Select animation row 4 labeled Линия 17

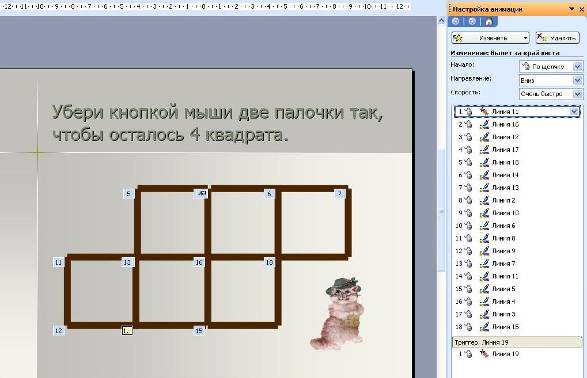point(517,150)
